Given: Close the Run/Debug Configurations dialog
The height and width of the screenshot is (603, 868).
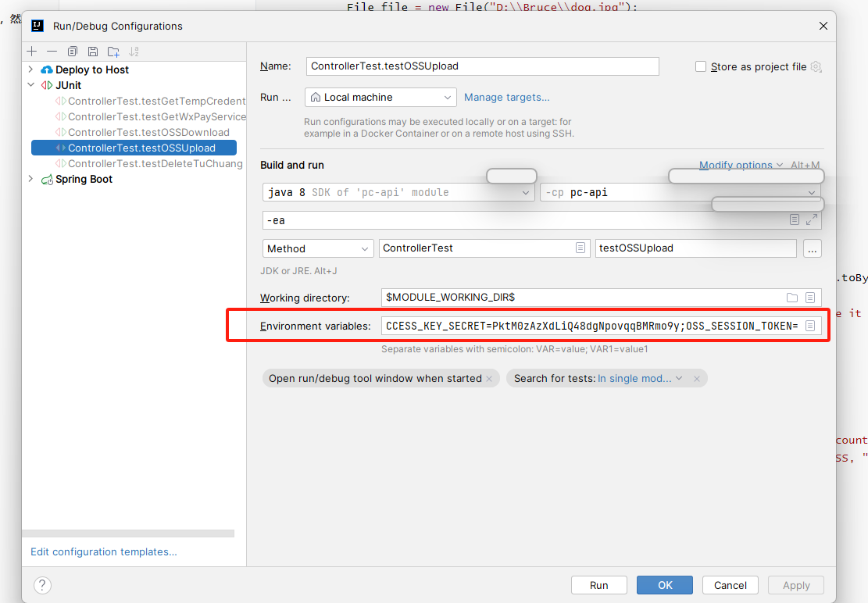Looking at the screenshot, I should pyautogui.click(x=823, y=26).
